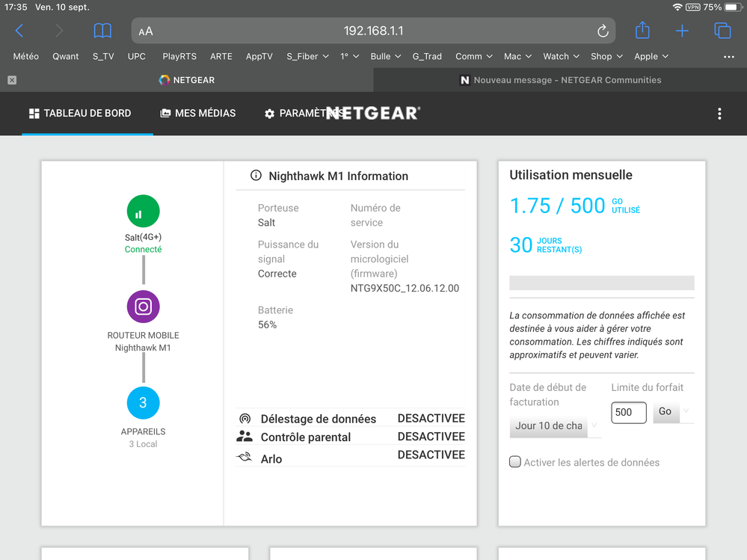Edit the plan limit 500 field

click(x=629, y=413)
